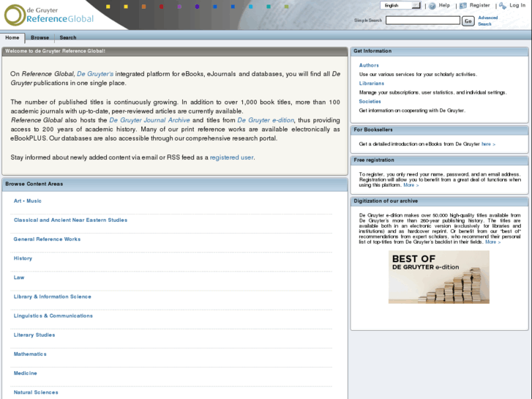Open the Mathematics content area
The image size is (532, 399).
(30, 354)
